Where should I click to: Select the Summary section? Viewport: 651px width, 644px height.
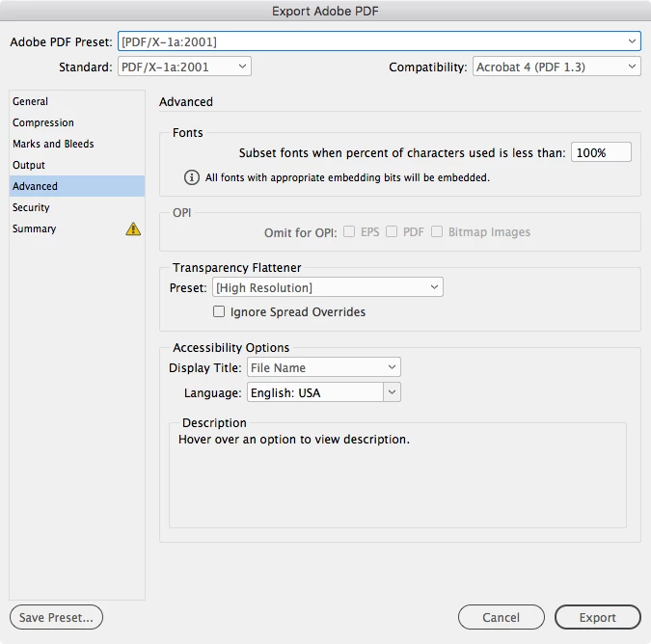(x=77, y=228)
